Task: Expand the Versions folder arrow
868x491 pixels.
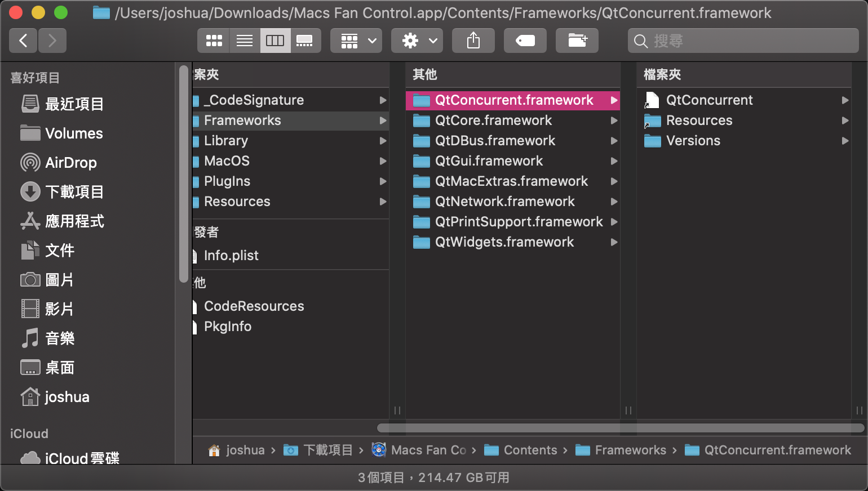Action: 845,141
